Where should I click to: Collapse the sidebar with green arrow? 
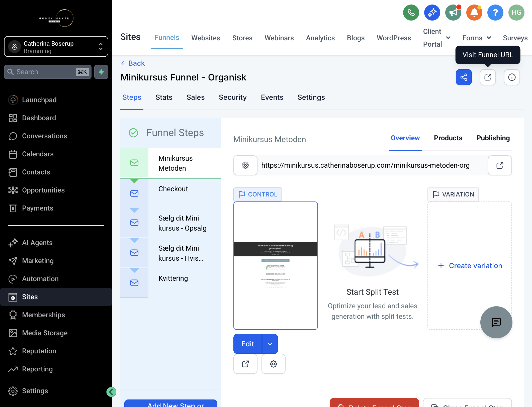tap(111, 392)
